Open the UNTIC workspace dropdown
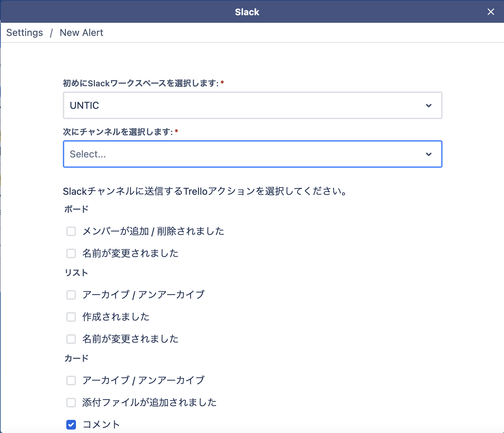Viewport: 504px width, 433px height. 253,105
